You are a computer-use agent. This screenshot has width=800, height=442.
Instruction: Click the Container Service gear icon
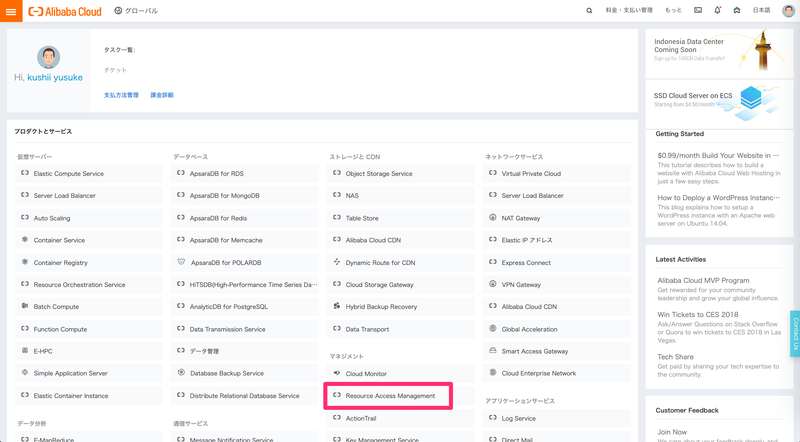(24, 239)
